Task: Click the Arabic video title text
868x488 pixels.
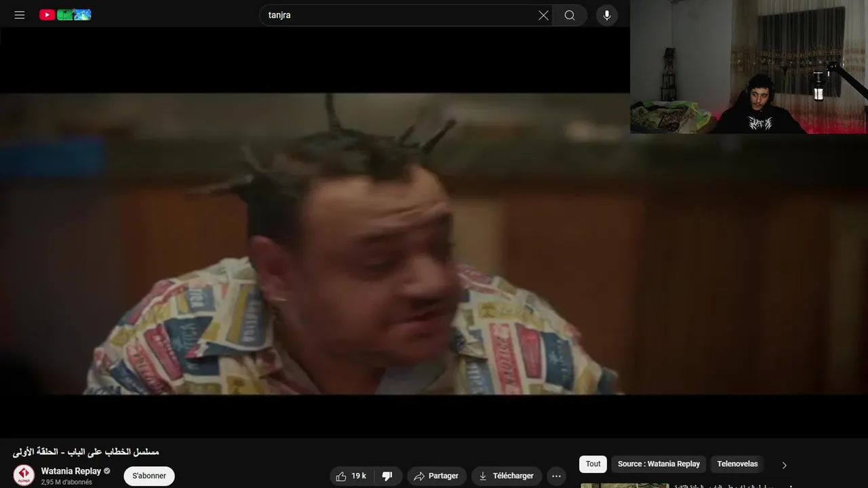Action: tap(85, 451)
